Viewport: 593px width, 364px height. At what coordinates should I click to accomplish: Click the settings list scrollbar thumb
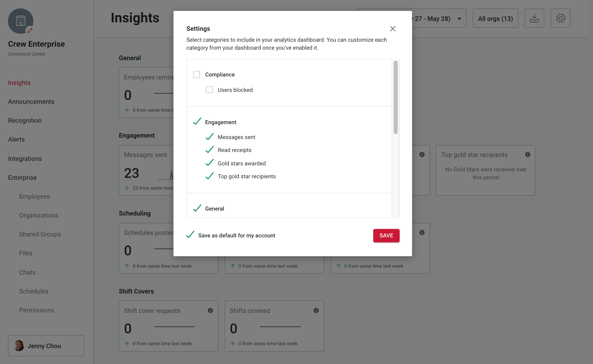[x=396, y=97]
